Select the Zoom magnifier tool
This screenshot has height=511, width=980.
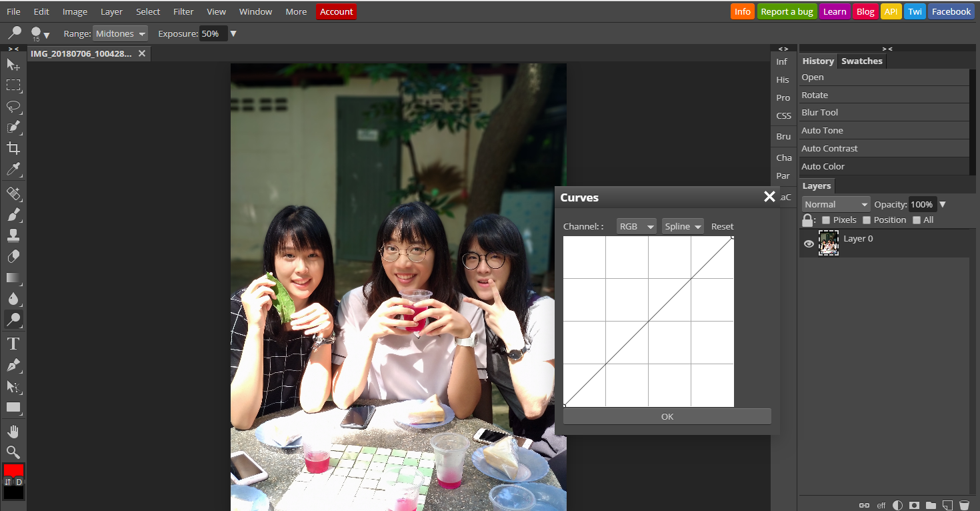coord(13,452)
